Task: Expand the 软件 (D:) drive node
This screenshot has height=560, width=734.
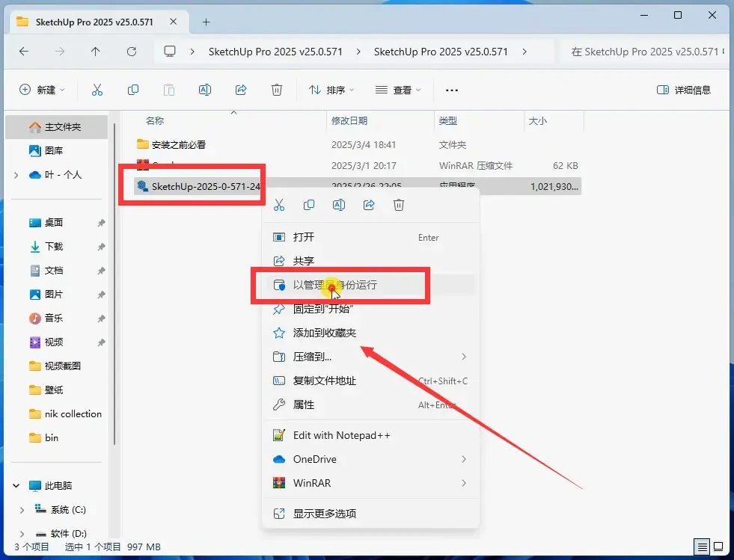Action: click(x=22, y=534)
